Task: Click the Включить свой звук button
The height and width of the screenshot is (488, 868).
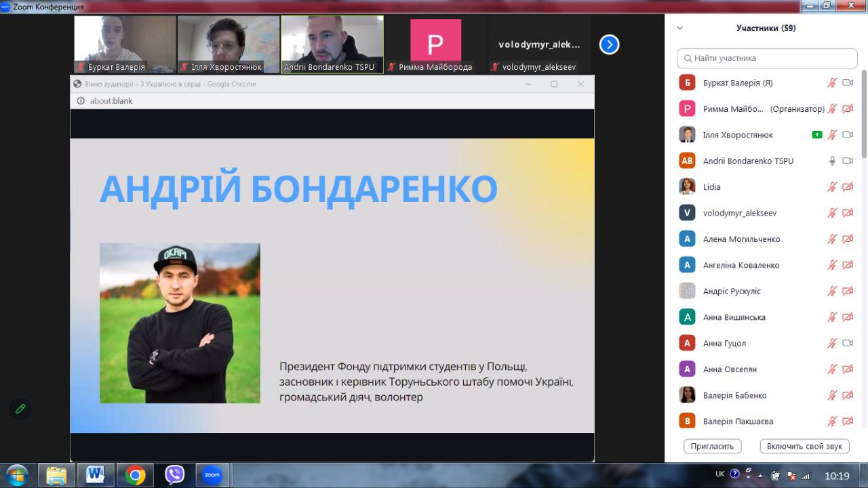Action: (804, 446)
